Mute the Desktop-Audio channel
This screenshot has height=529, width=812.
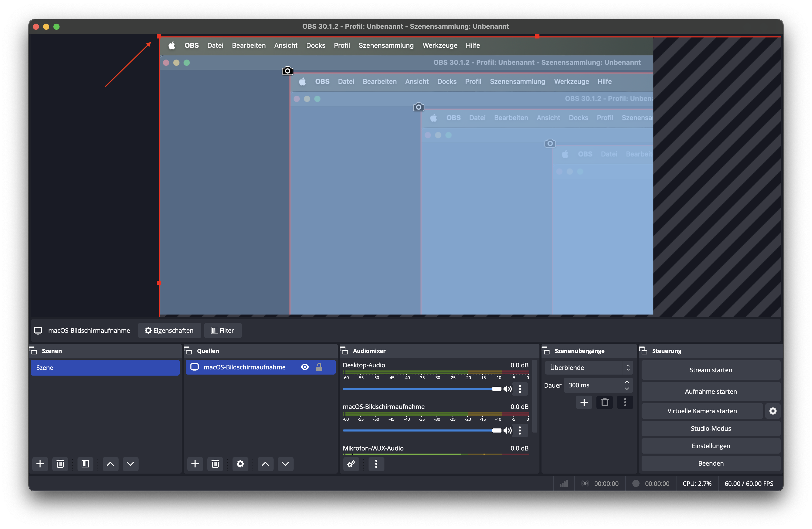(x=508, y=389)
